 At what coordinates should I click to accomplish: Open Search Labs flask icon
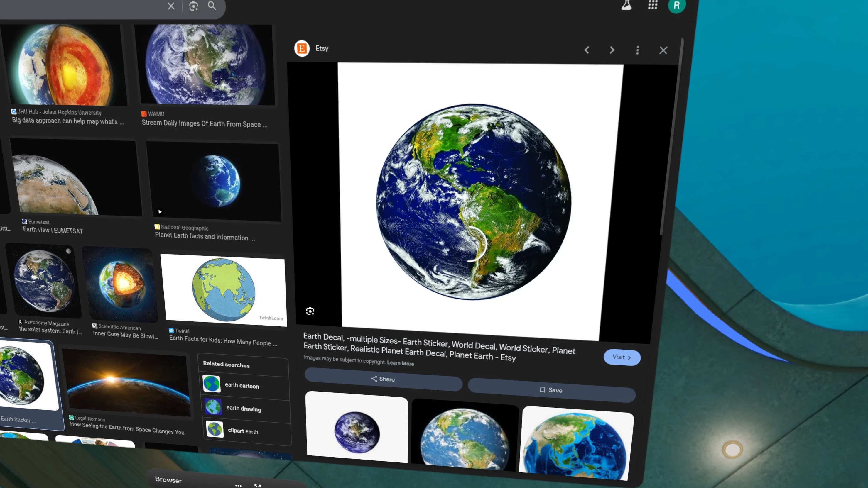click(x=626, y=5)
